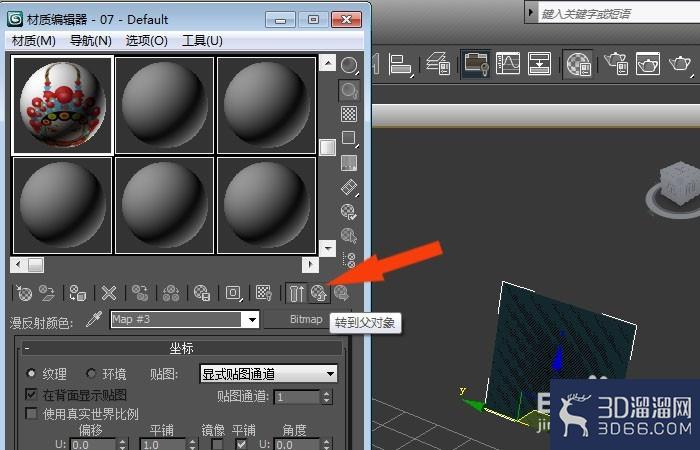This screenshot has height=450, width=700.
Task: Click the Make Material Copy icon
Action: (x=140, y=293)
